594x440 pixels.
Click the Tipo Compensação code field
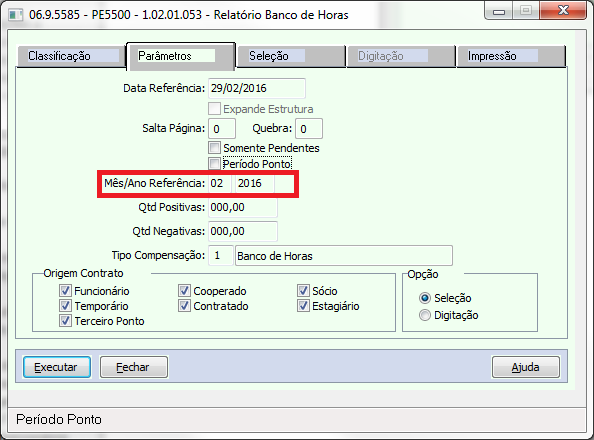pos(220,255)
